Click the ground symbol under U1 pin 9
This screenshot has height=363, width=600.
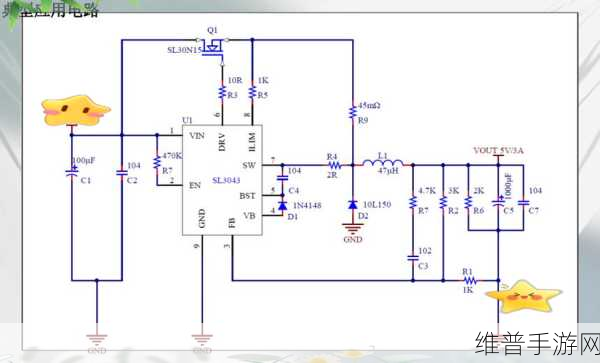[x=202, y=339]
